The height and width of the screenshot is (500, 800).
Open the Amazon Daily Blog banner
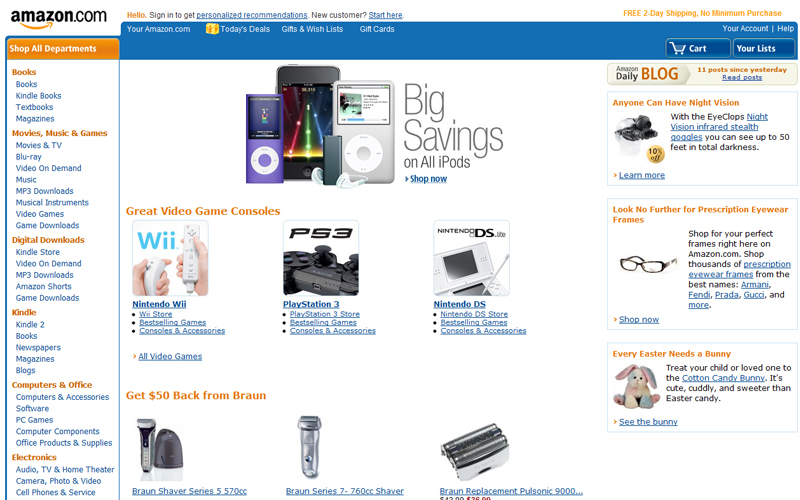[x=702, y=74]
